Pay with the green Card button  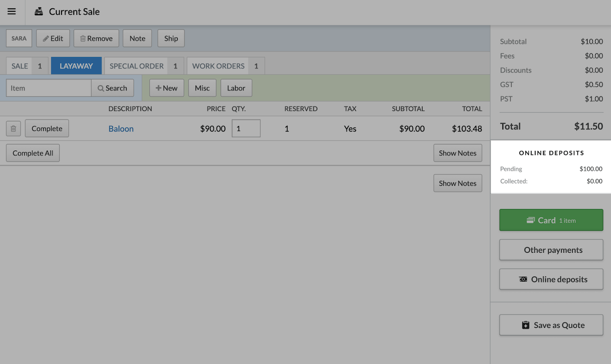point(551,220)
